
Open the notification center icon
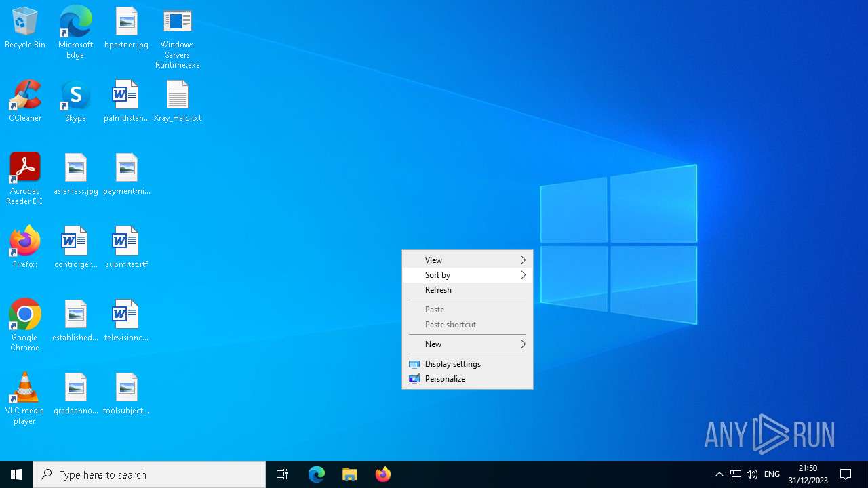[x=846, y=474]
